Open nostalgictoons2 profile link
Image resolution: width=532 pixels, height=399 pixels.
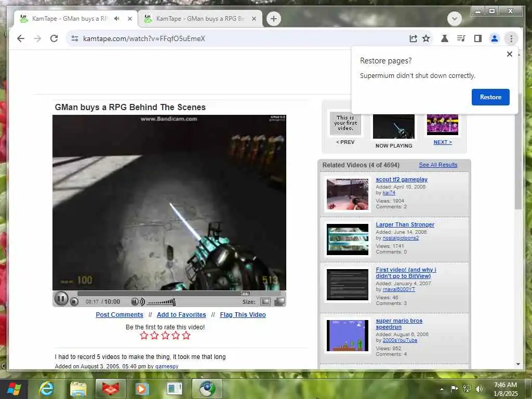pyautogui.click(x=401, y=238)
